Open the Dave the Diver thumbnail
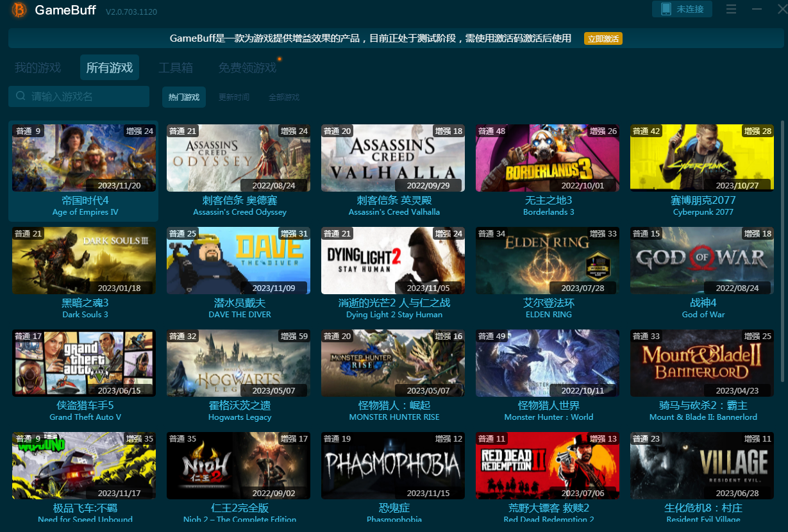 pos(239,260)
